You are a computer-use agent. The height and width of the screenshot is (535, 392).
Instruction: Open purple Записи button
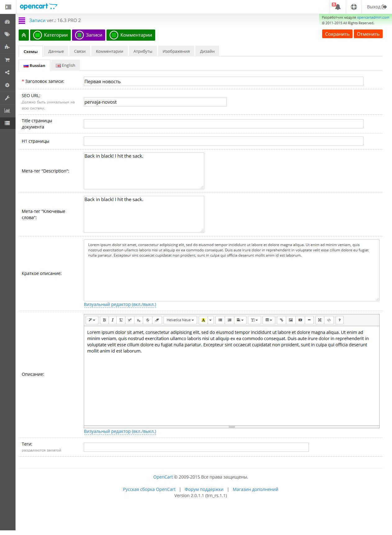tap(89, 35)
